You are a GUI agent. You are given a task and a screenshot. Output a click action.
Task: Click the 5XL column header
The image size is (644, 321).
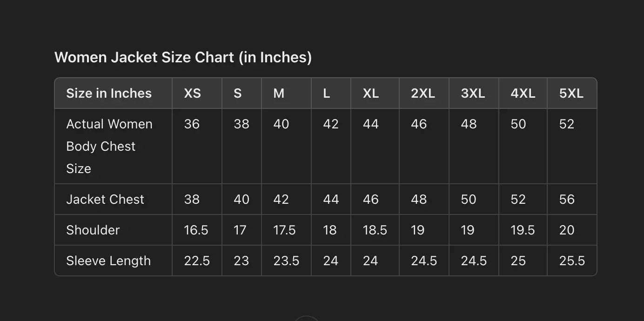571,94
